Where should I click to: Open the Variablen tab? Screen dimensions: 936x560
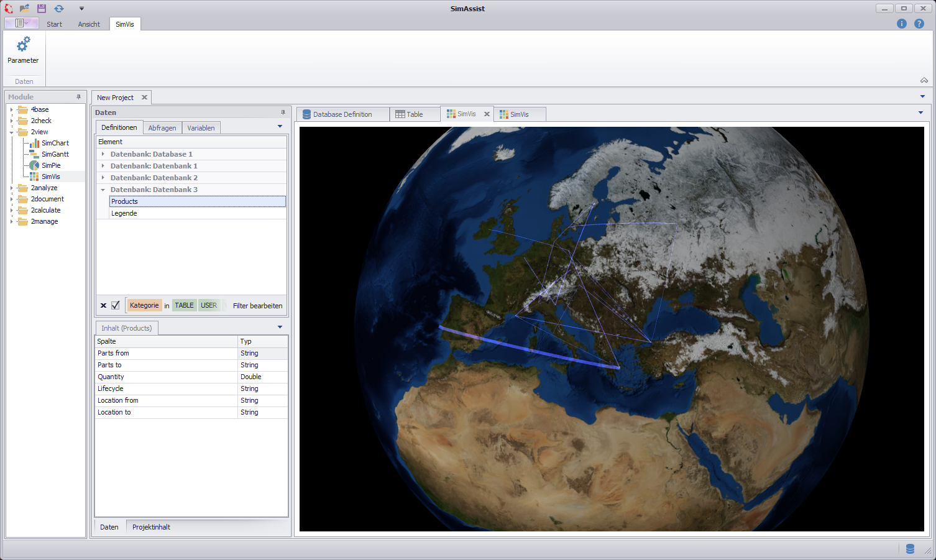pos(201,127)
